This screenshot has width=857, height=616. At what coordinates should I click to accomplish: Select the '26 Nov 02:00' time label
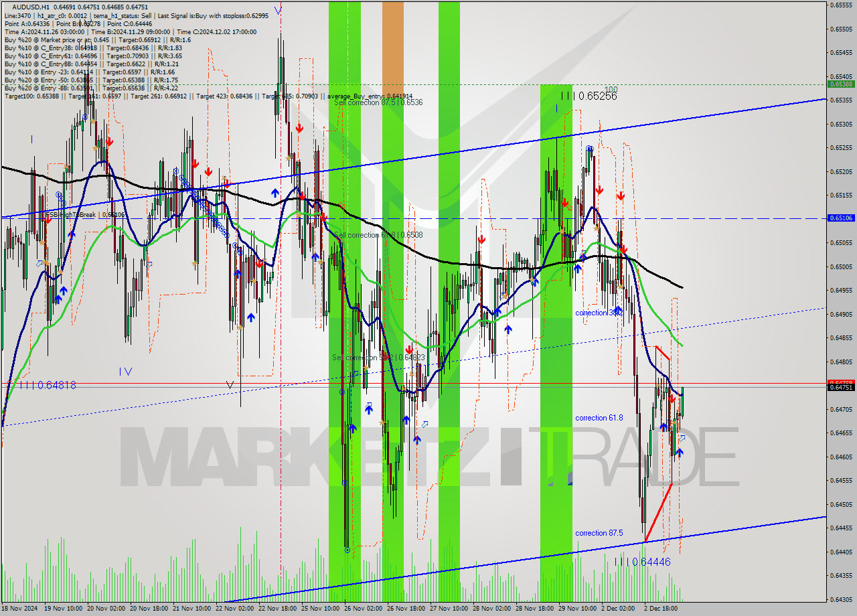pyautogui.click(x=365, y=609)
